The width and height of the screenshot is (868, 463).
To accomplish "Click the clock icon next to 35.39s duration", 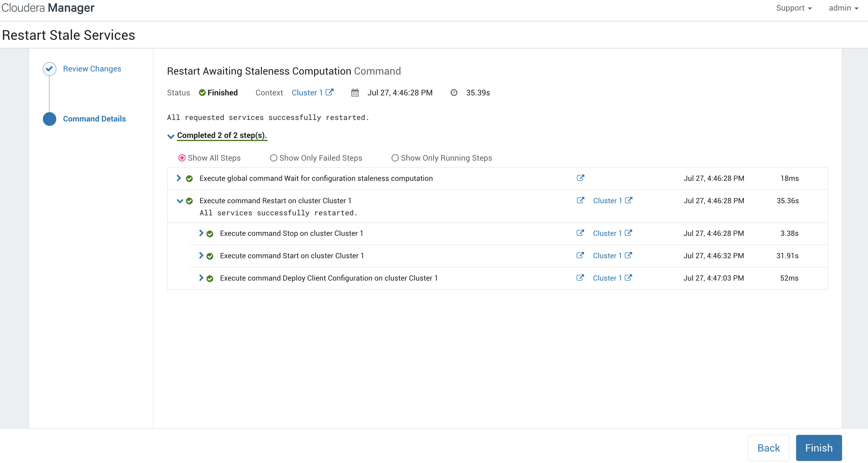I will pyautogui.click(x=454, y=93).
